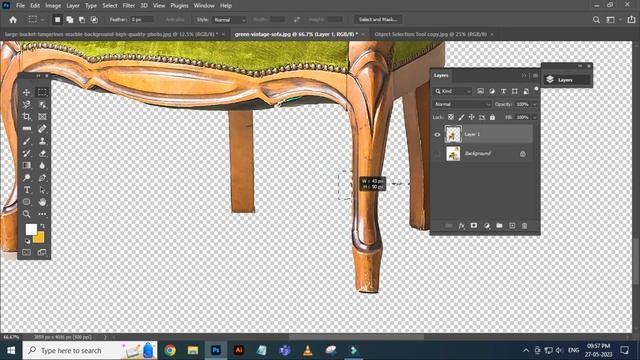The width and height of the screenshot is (640, 360).
Task: Open the Plugins menu
Action: pyautogui.click(x=179, y=6)
